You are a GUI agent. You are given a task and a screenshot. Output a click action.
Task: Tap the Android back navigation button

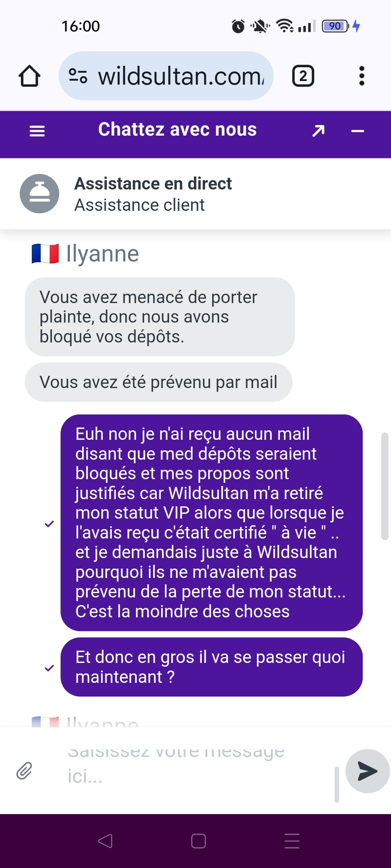(105, 841)
